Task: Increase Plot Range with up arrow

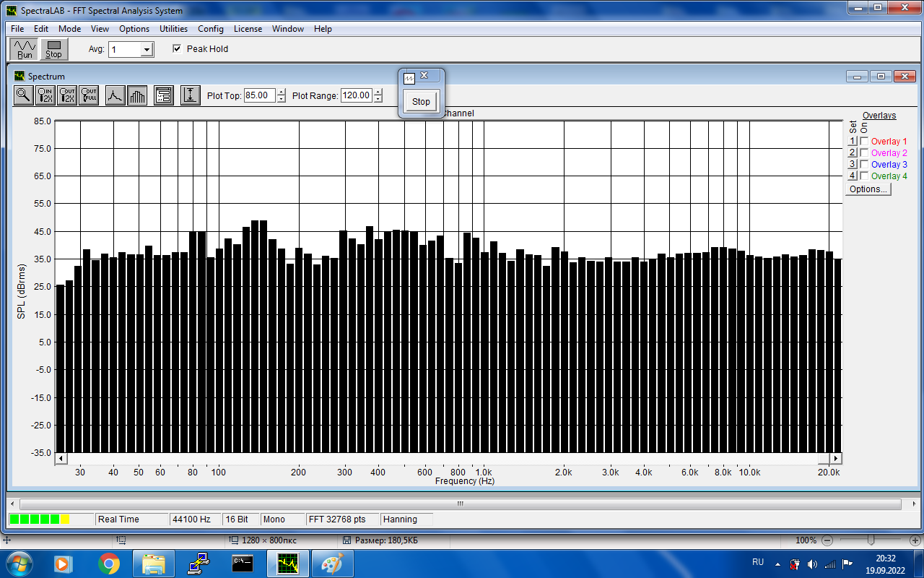Action: point(378,92)
